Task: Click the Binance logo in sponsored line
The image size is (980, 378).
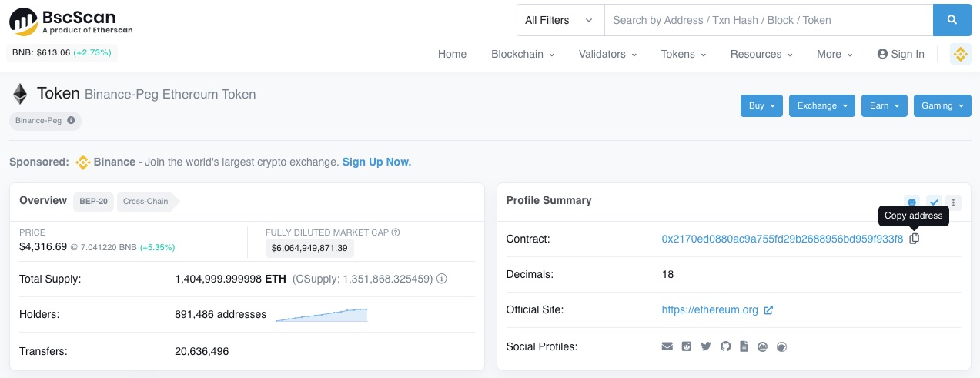Action: [83, 162]
